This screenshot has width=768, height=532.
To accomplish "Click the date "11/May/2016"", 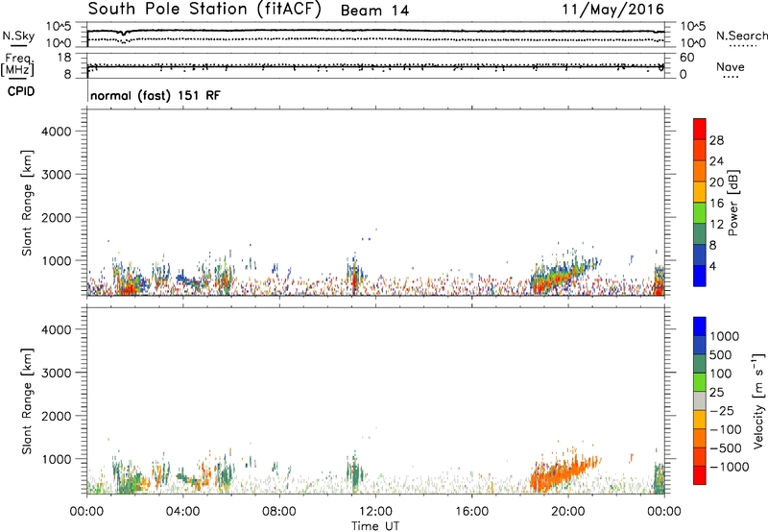I will point(612,10).
